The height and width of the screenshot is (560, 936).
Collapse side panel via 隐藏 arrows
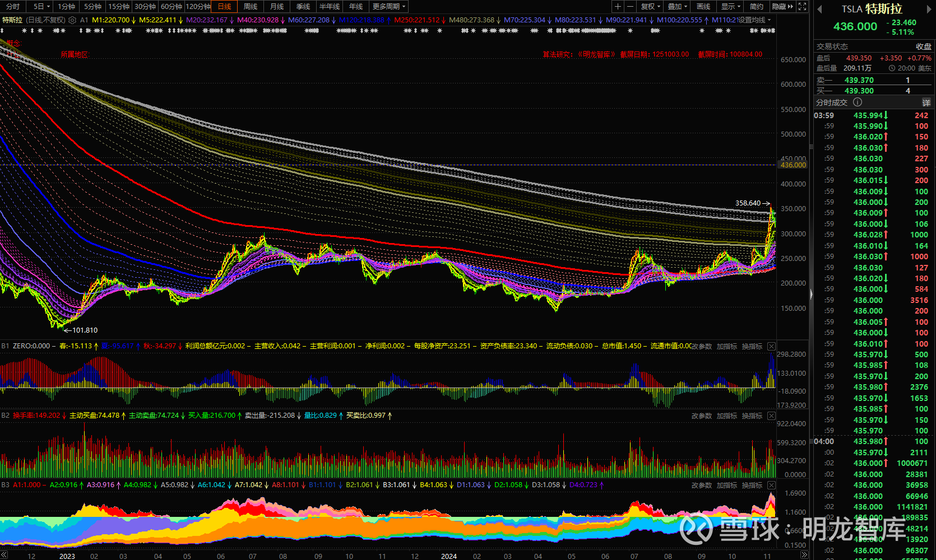[783, 7]
